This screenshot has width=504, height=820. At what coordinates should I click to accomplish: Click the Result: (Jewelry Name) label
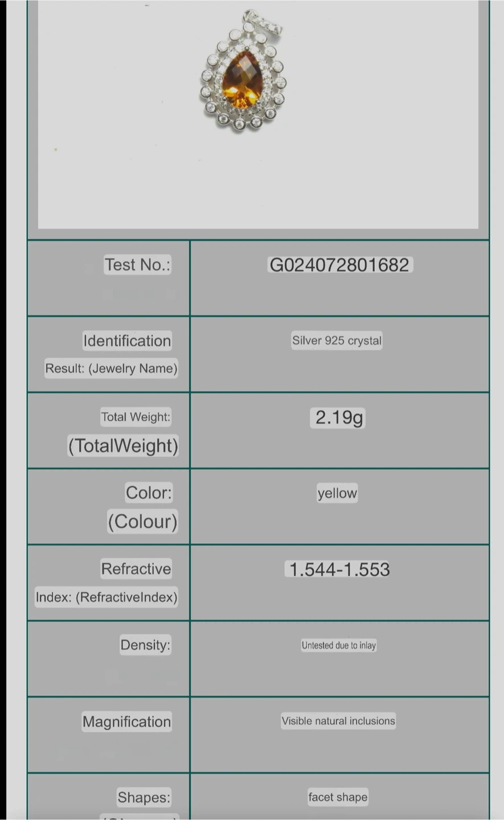[111, 368]
